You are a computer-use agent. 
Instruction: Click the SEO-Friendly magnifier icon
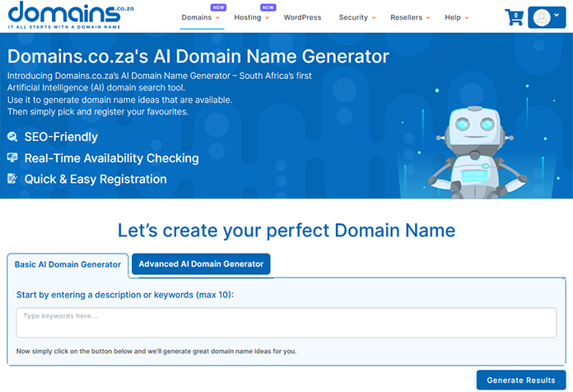[12, 137]
